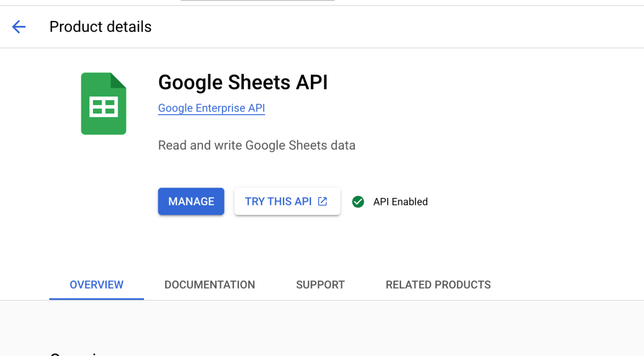
Task: Click the green API Enabled checkmark icon
Action: point(358,202)
